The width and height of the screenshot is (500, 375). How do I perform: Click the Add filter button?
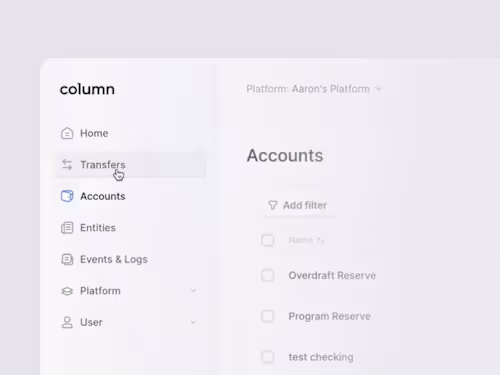298,205
